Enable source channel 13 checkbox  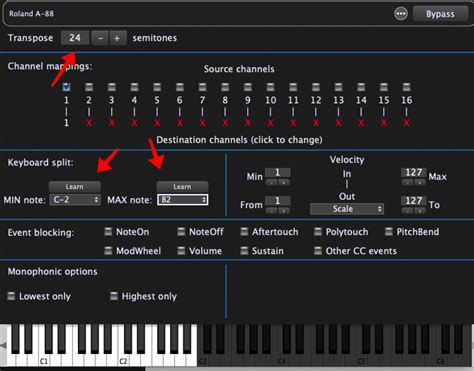[338, 87]
